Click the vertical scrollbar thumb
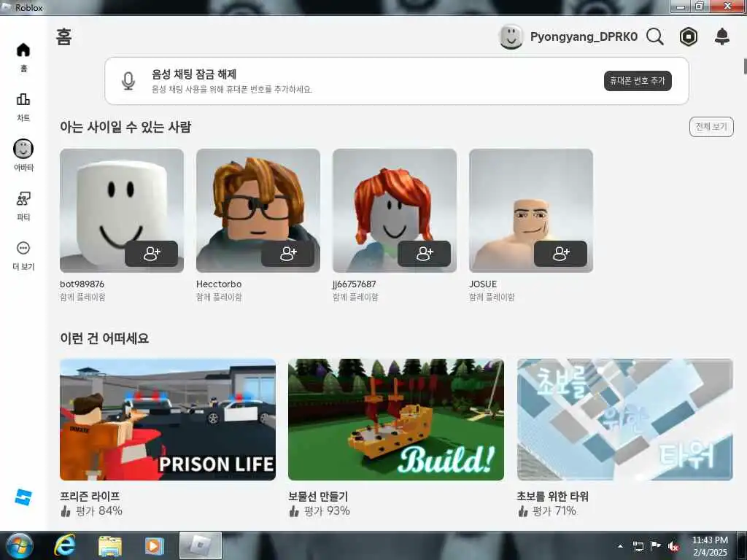The width and height of the screenshot is (747, 560). 745,66
